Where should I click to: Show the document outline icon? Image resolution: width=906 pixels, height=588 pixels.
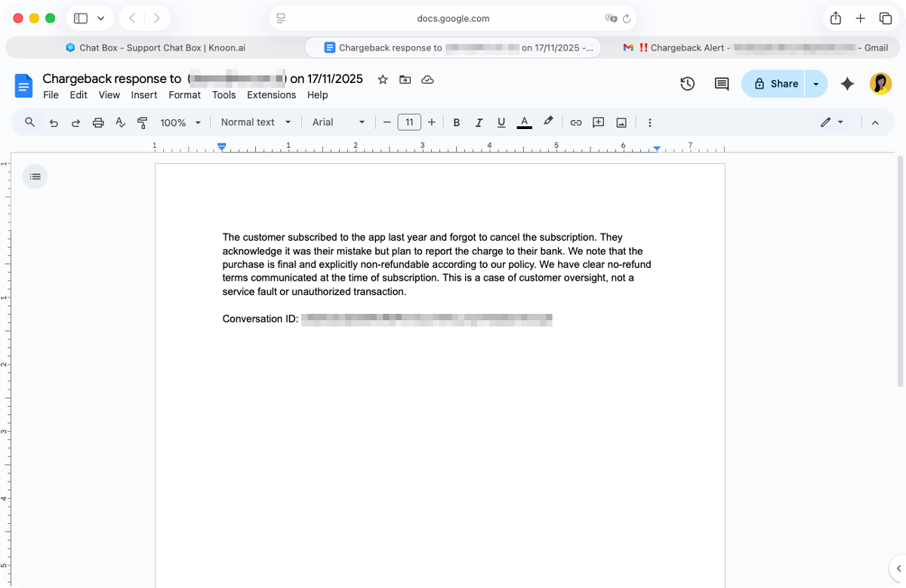click(x=35, y=176)
